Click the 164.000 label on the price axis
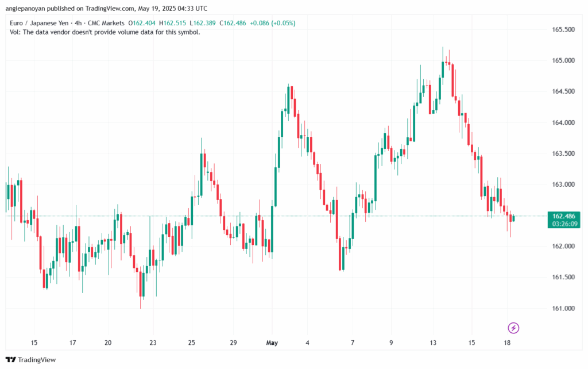This screenshot has width=588, height=369. [562, 122]
